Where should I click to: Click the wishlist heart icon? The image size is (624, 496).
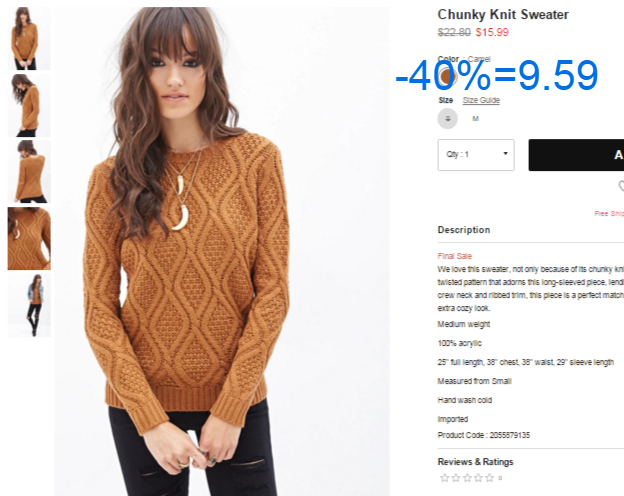(x=621, y=186)
